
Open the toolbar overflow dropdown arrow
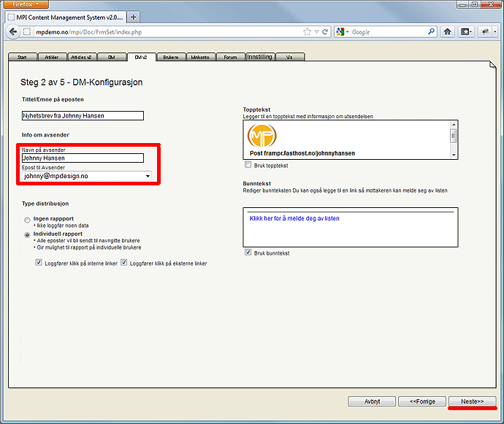[495, 31]
